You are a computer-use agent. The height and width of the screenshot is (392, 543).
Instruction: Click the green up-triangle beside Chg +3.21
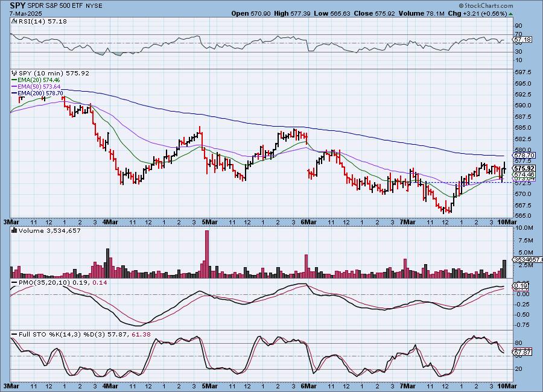pos(511,14)
